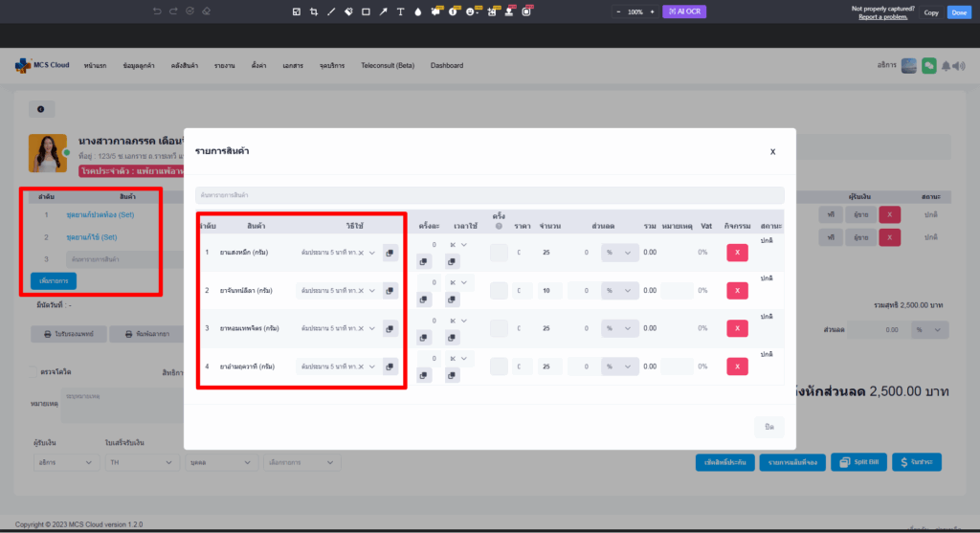This screenshot has height=533, width=980.
Task: Select the blur droplet tool
Action: [x=417, y=11]
